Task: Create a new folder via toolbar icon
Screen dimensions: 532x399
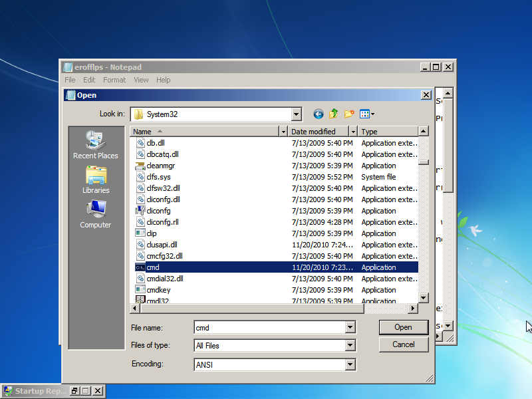Action: 349,114
